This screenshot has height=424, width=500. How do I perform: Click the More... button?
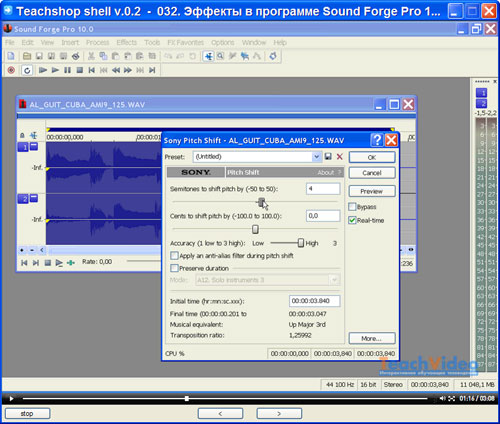click(372, 338)
